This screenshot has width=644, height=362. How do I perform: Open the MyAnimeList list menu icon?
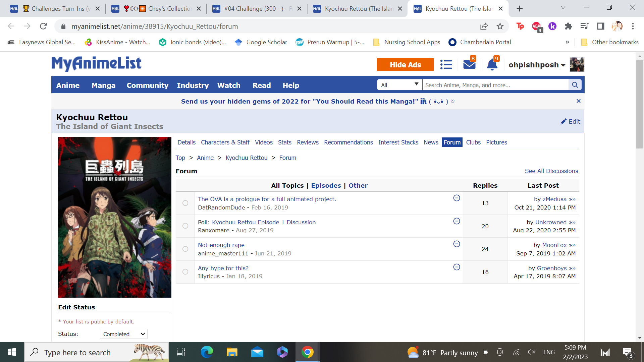click(x=446, y=64)
